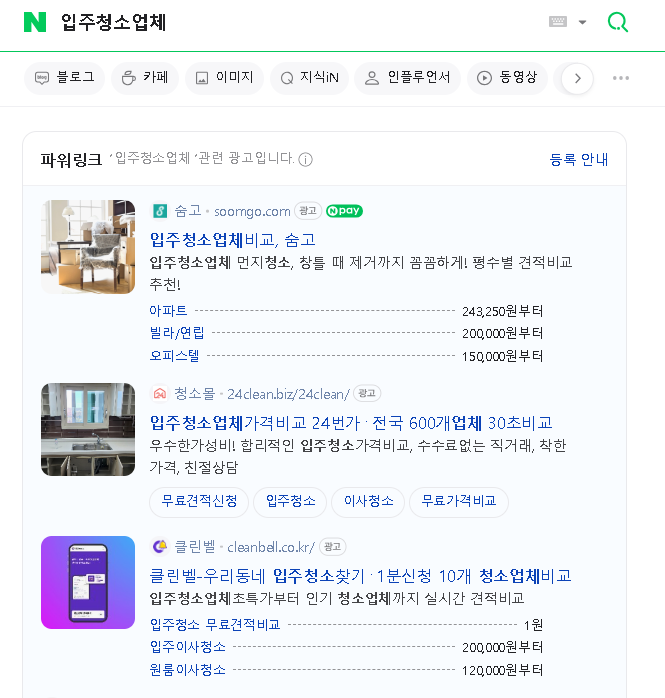Open the cleanbell.co.kr/ URL link

(x=271, y=547)
